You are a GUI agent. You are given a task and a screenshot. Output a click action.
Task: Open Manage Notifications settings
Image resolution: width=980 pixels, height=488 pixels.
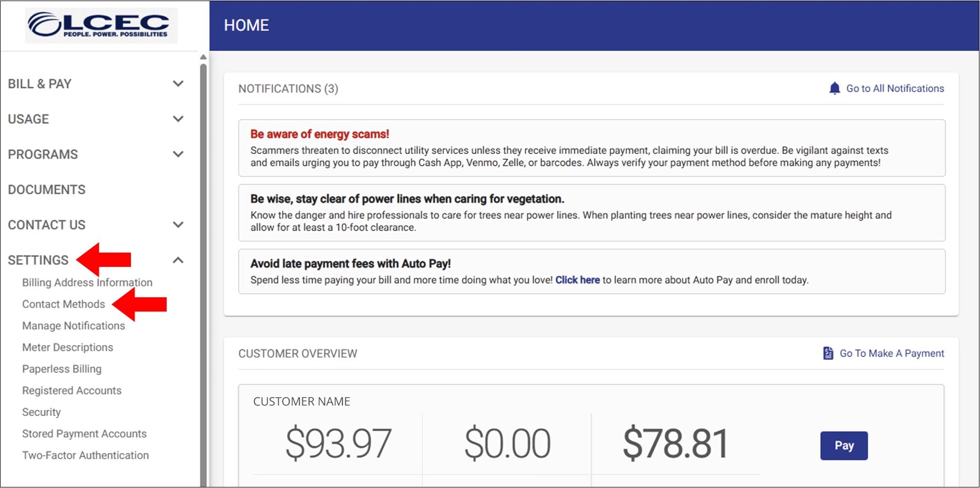[x=74, y=326]
